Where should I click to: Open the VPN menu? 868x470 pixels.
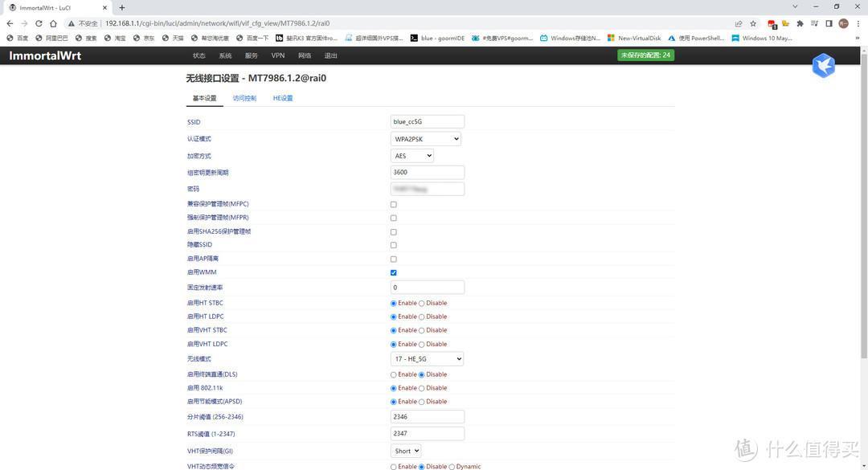[278, 55]
